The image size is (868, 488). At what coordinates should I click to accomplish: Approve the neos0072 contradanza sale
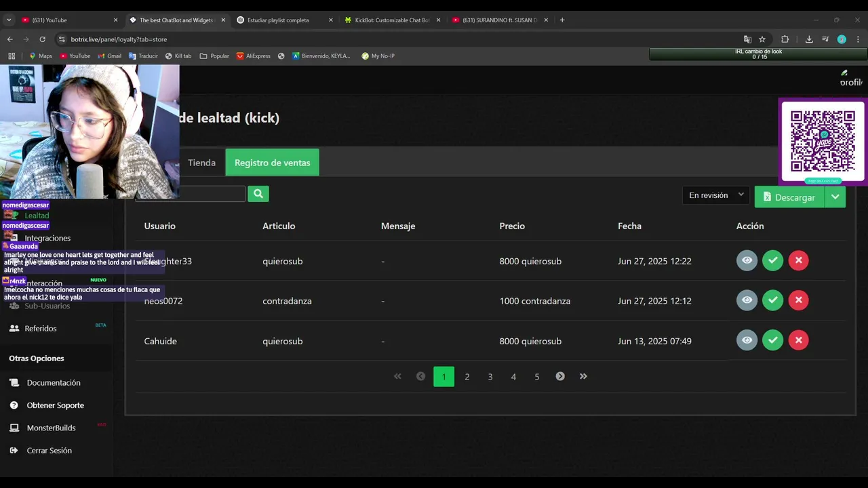[772, 300]
